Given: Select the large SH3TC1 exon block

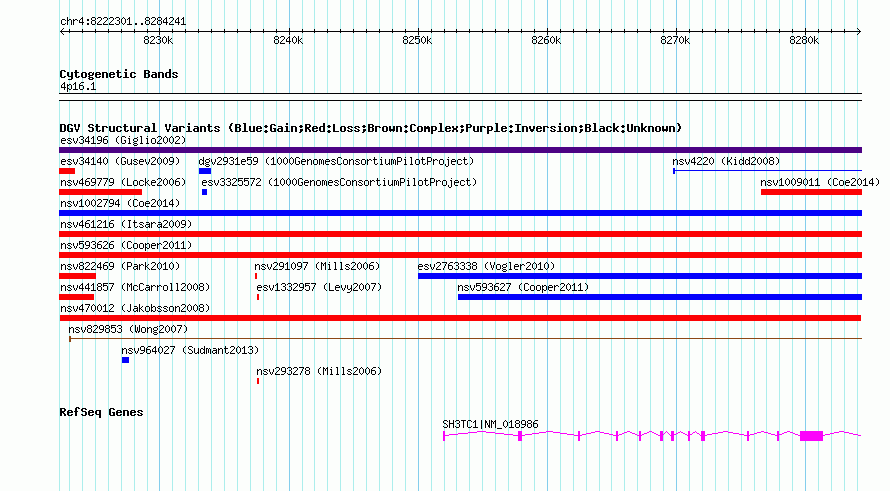Looking at the screenshot, I should 811,436.
